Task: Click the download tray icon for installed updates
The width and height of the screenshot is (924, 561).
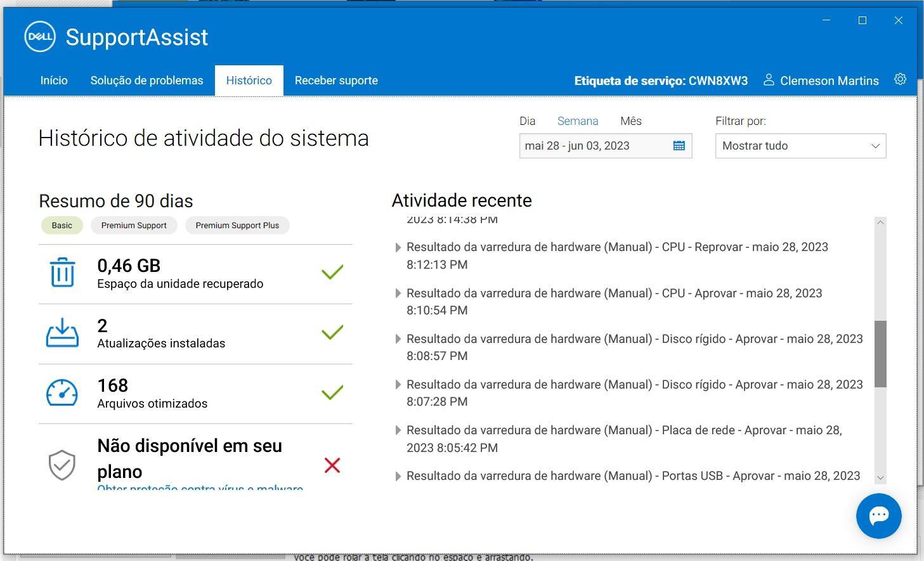Action: click(x=62, y=333)
